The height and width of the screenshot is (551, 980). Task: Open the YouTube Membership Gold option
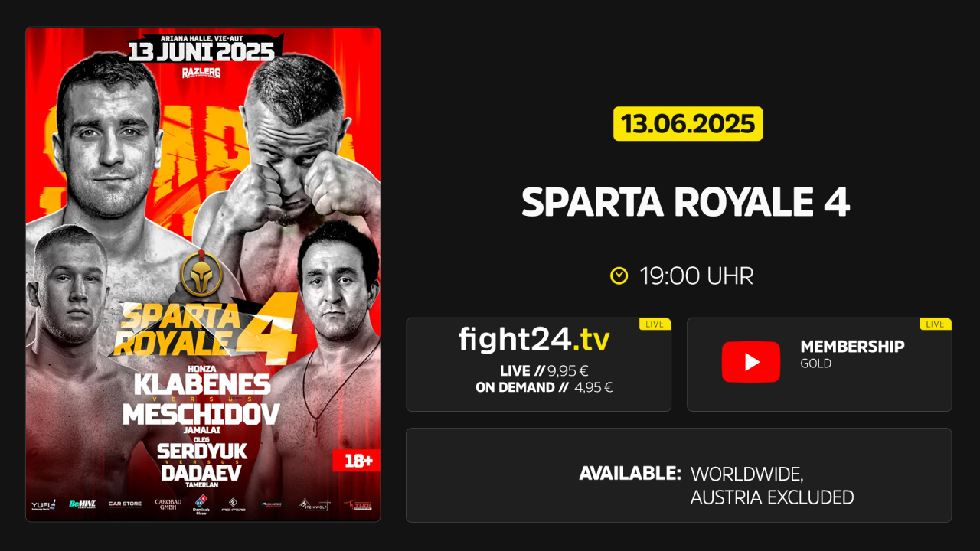[819, 364]
